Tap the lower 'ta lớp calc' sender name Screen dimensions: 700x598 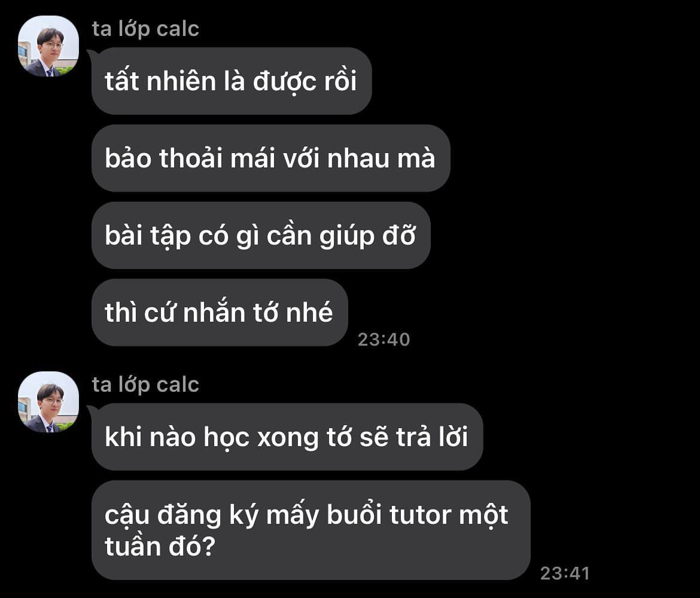[145, 385]
